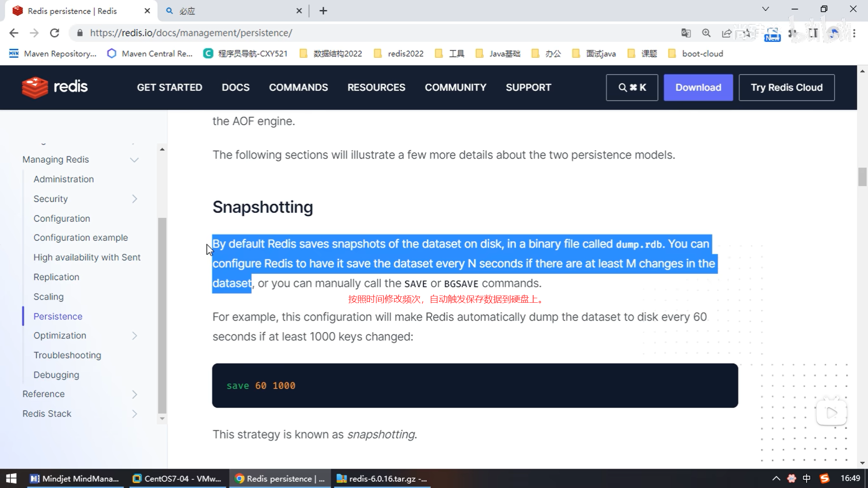The width and height of the screenshot is (868, 488).
Task: Expand the Optimization sidebar section
Action: point(134,336)
